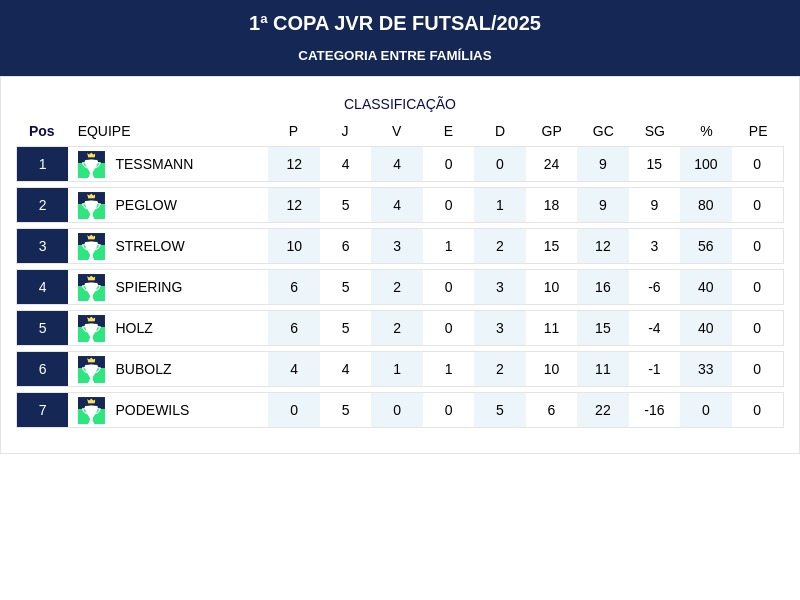This screenshot has width=800, height=600.
Task: Click the GP column header
Action: click(551, 131)
